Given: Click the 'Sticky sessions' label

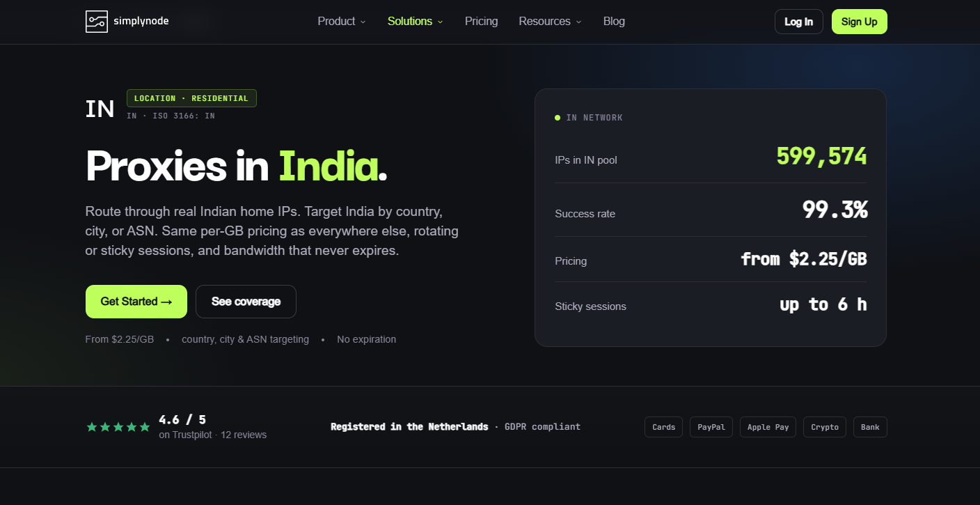Looking at the screenshot, I should pos(590,306).
